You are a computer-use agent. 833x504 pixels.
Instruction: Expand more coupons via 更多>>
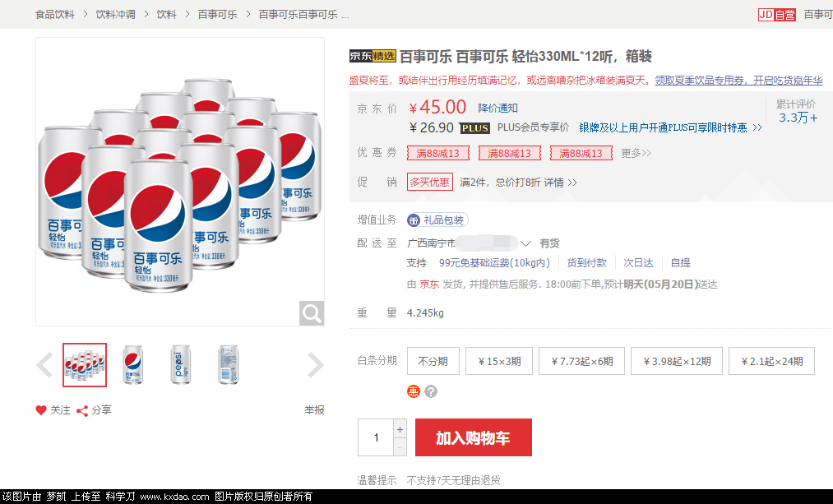(x=636, y=154)
